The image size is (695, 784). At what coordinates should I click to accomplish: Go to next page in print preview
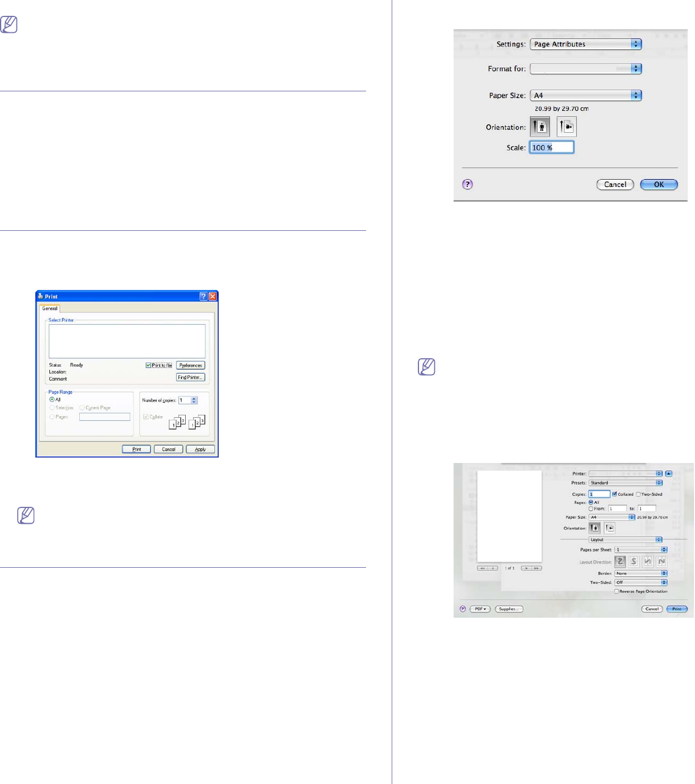[525, 568]
